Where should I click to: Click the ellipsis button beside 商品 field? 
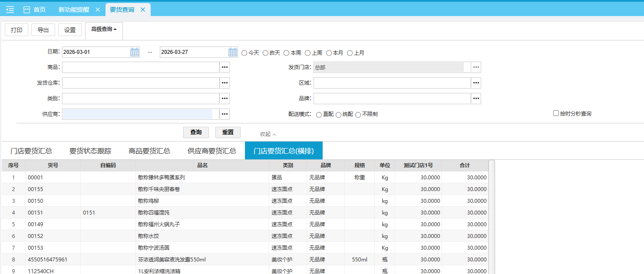[225, 67]
